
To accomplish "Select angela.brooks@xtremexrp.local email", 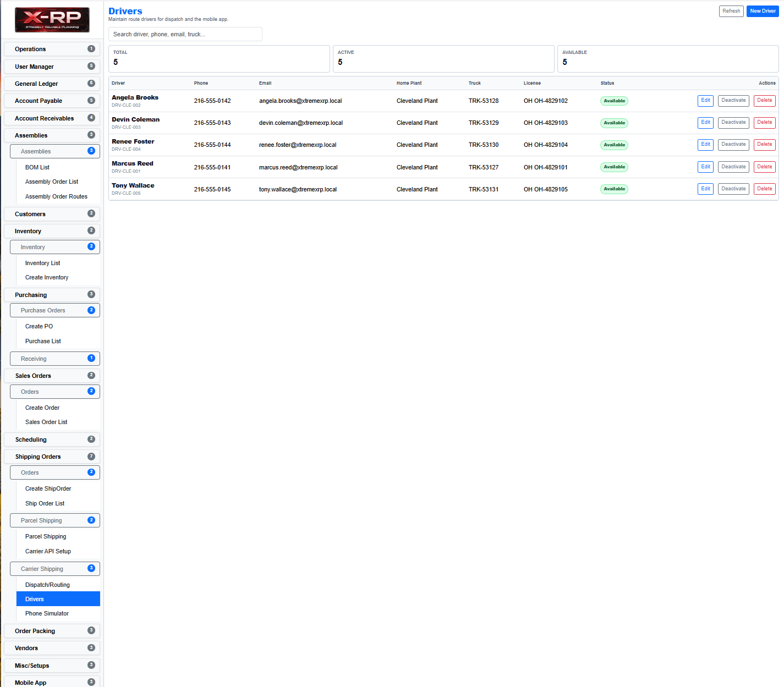I will coord(300,101).
